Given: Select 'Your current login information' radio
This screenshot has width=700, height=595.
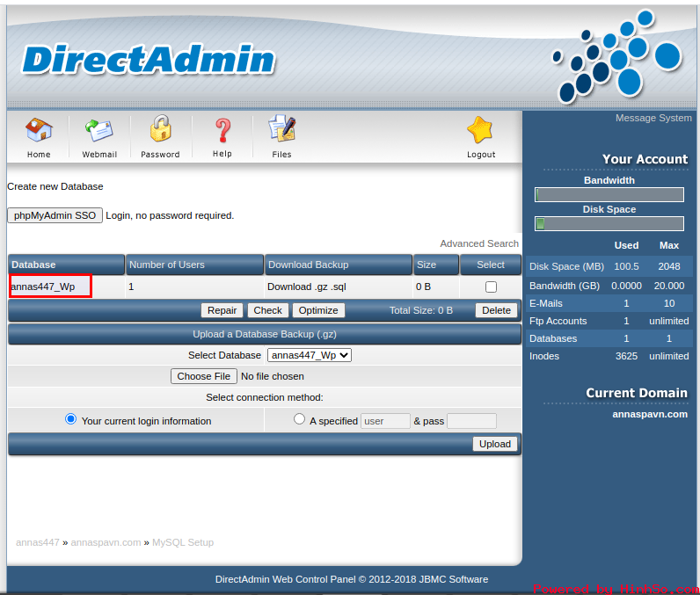Looking at the screenshot, I should coord(70,419).
